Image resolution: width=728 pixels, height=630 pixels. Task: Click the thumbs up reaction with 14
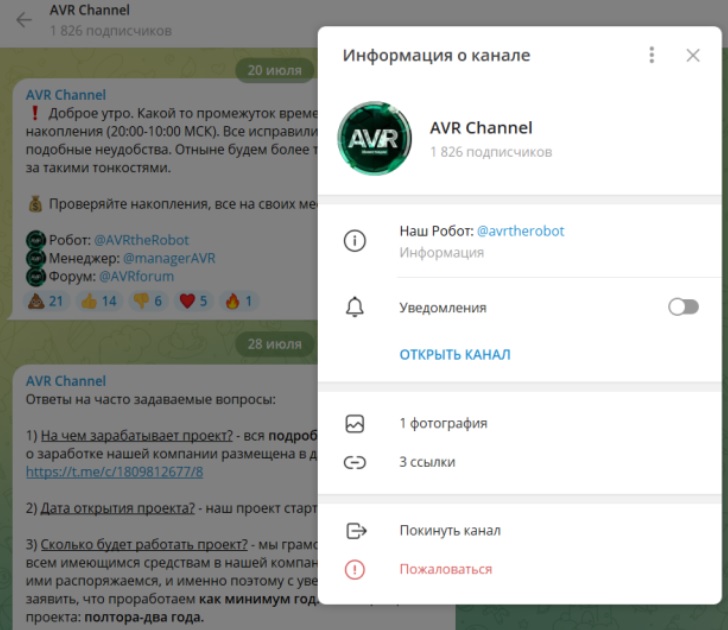click(x=99, y=301)
